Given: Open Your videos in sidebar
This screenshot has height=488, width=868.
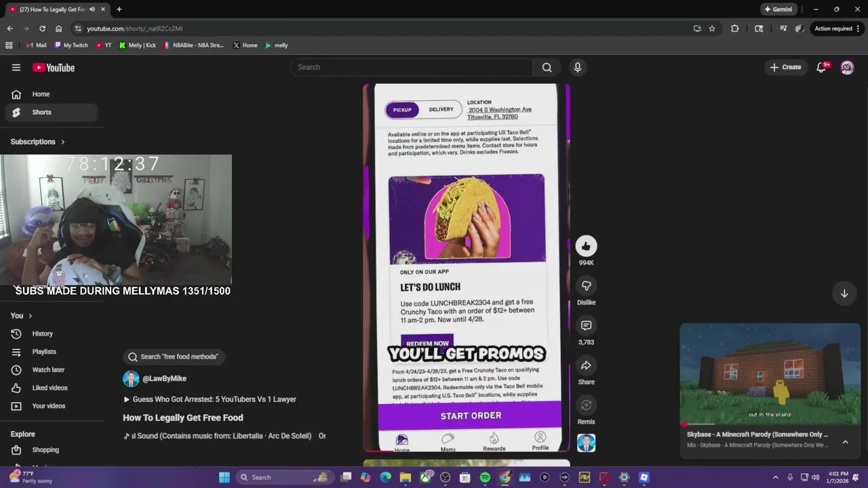Looking at the screenshot, I should tap(52, 406).
